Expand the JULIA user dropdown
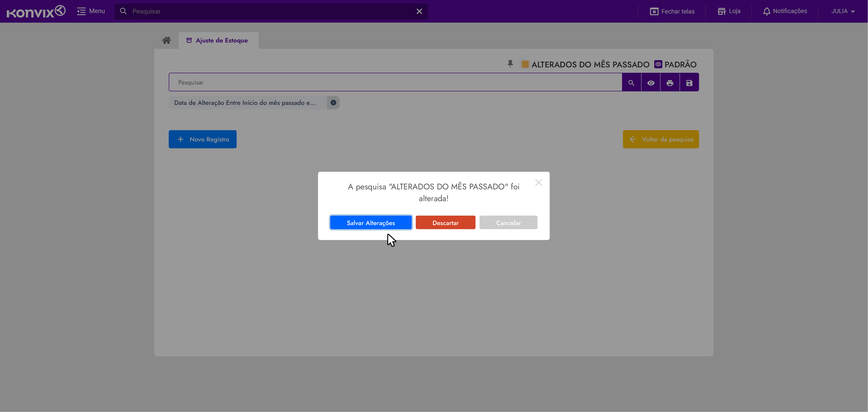This screenshot has width=868, height=412. pos(843,12)
